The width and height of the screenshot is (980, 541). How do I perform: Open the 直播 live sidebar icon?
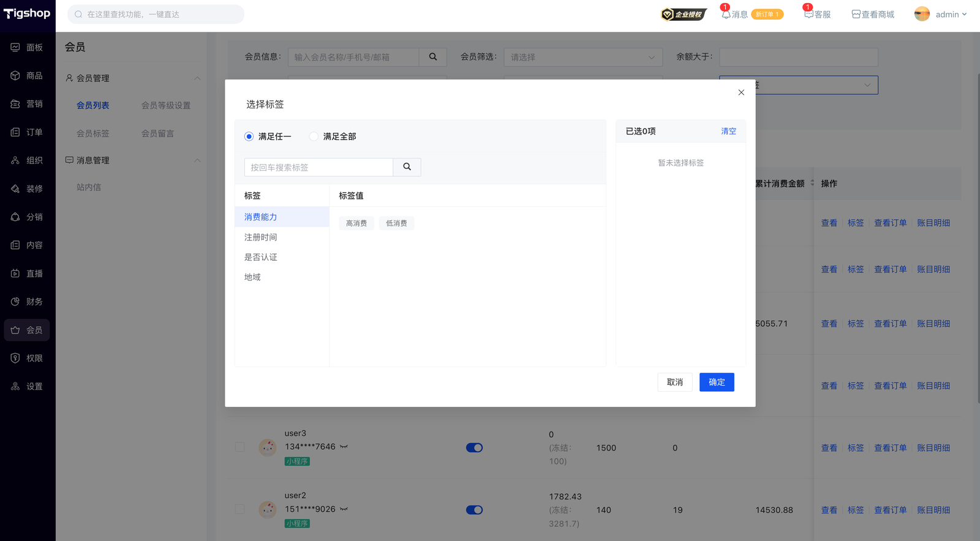[15, 274]
